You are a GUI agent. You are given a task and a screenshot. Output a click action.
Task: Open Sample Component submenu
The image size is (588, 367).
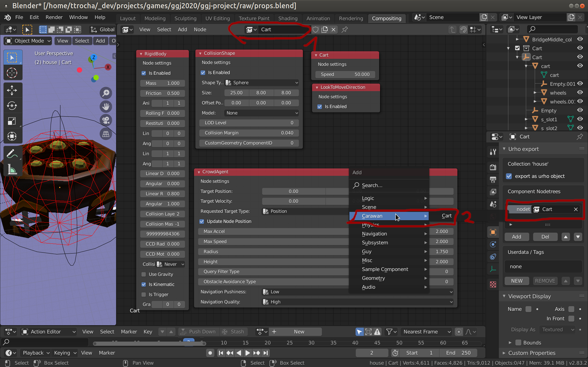pos(389,269)
